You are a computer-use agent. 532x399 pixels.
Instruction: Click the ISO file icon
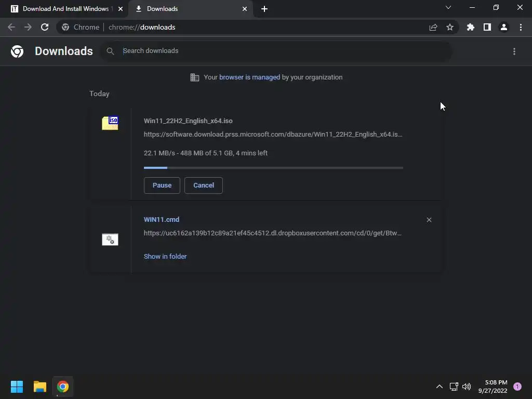[x=110, y=123]
